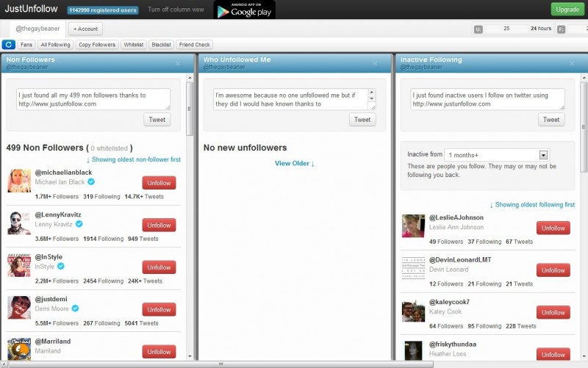Open @kaleycook7 profile photo
The image size is (588, 368).
point(413,310)
